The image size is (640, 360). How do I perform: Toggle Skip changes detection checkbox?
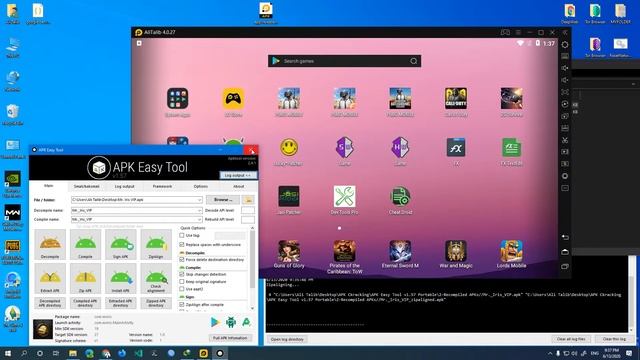tap(182, 274)
